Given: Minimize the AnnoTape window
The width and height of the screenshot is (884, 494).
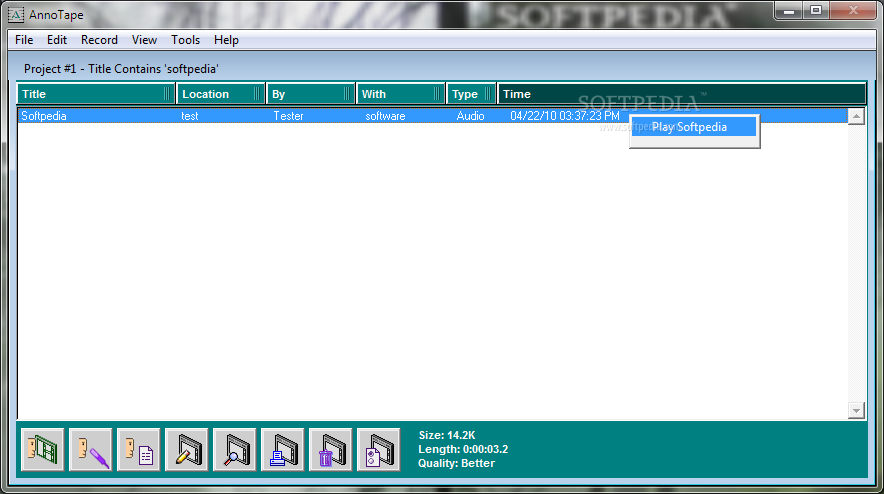Looking at the screenshot, I should (789, 11).
